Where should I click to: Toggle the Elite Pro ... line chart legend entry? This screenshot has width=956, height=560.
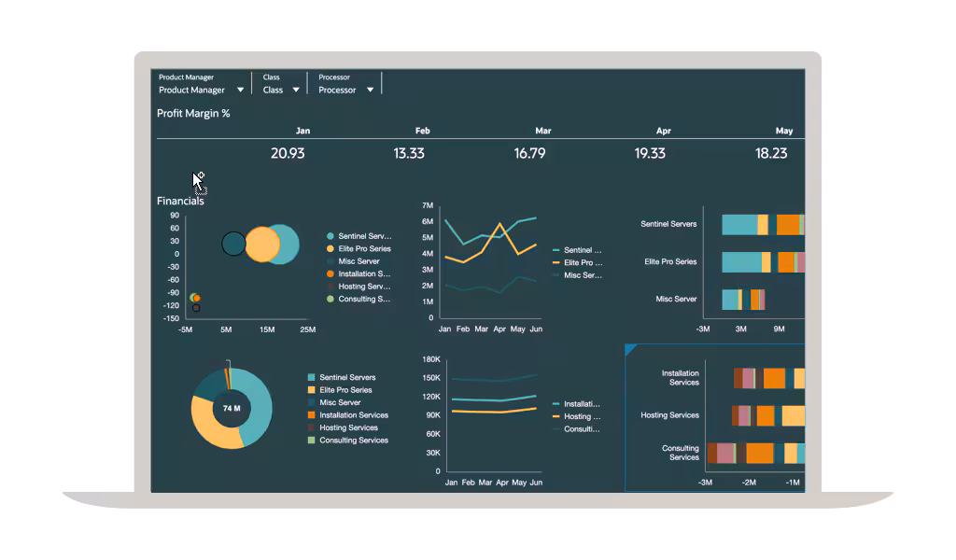pos(577,262)
